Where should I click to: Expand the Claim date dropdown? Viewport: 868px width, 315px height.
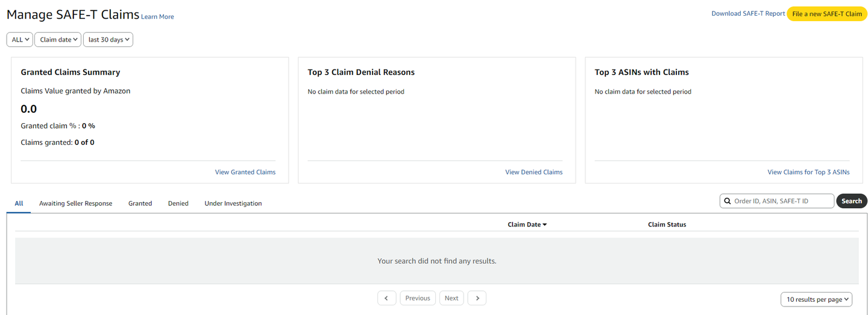click(x=58, y=40)
